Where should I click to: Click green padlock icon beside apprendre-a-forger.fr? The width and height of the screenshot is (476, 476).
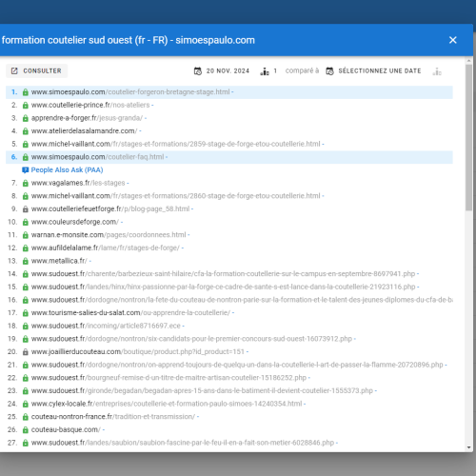pyautogui.click(x=26, y=118)
